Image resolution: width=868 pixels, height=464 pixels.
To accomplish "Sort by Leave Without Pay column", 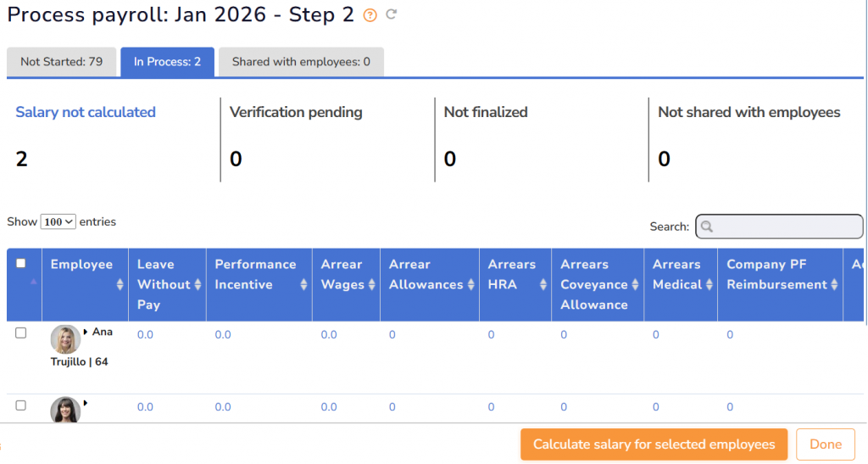I will [x=198, y=285].
